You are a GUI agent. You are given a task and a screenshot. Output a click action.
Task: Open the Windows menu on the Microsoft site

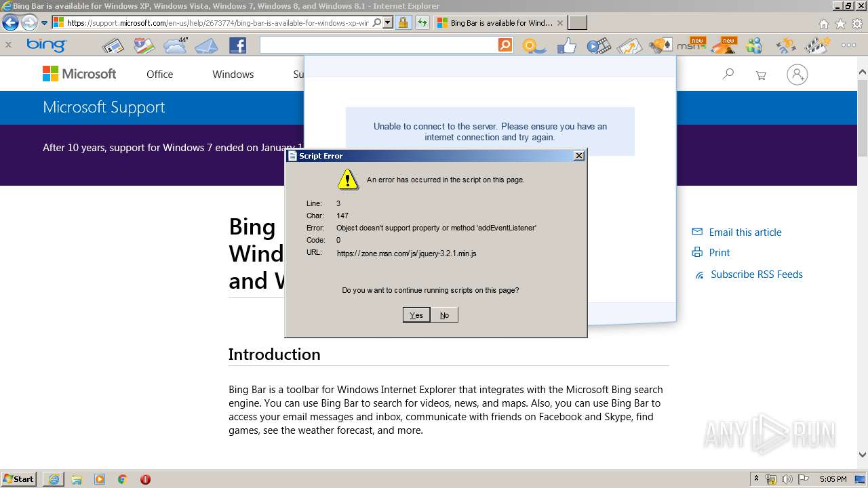233,74
